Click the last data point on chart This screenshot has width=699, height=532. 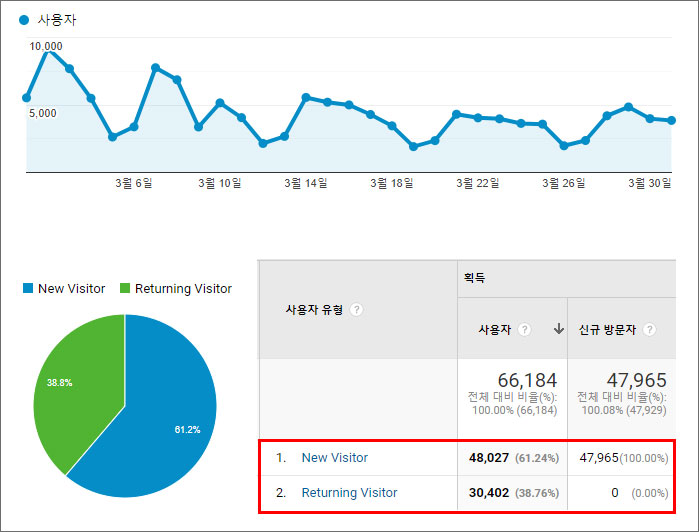[x=672, y=120]
